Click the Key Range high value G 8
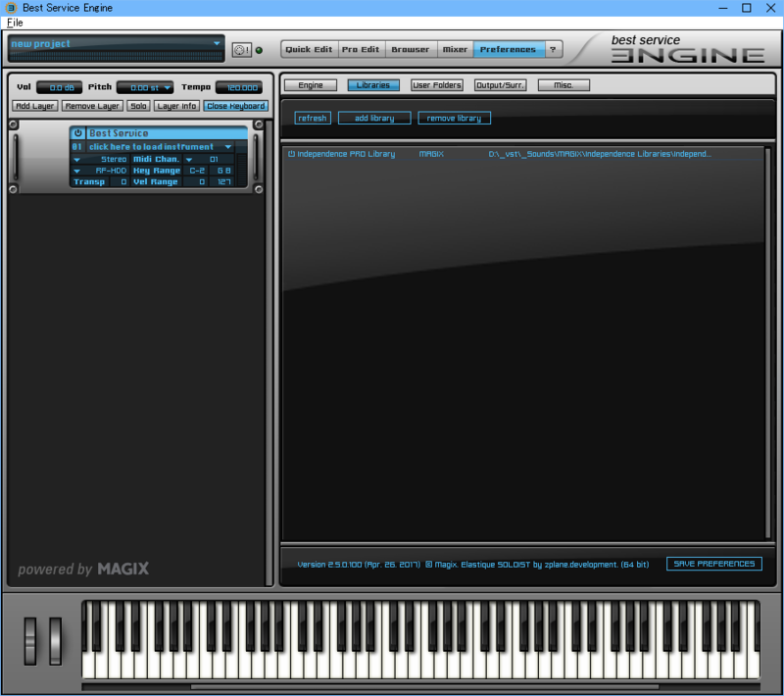The width and height of the screenshot is (784, 696). click(223, 171)
